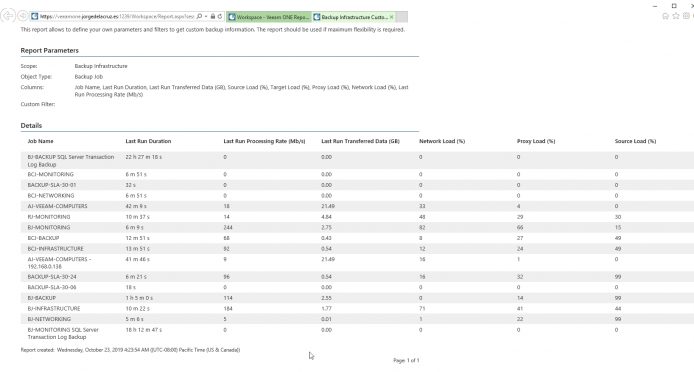Click the URL address field
The height and width of the screenshot is (372, 694).
pyautogui.click(x=117, y=16)
